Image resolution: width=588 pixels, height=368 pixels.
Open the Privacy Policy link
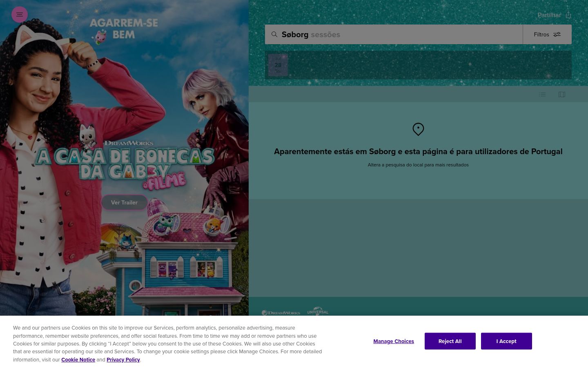123,360
